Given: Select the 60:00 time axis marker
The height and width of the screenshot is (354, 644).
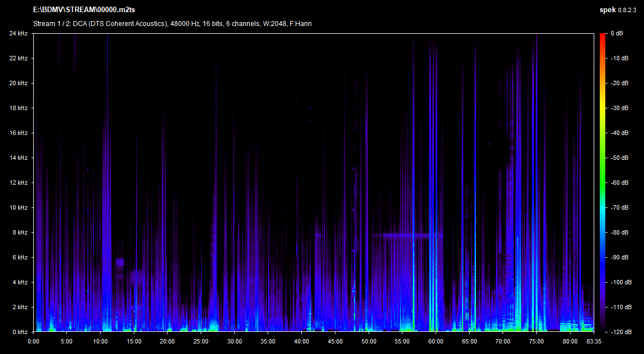Looking at the screenshot, I should 436,341.
